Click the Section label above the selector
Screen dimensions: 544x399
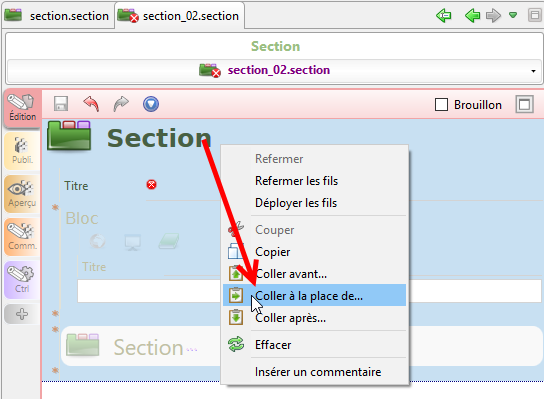coord(275,46)
